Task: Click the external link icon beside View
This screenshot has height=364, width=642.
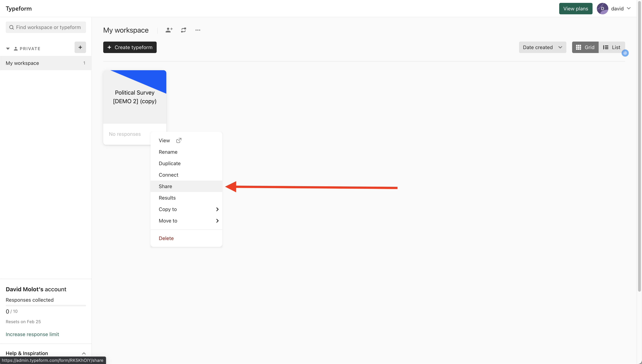Action: (179, 140)
